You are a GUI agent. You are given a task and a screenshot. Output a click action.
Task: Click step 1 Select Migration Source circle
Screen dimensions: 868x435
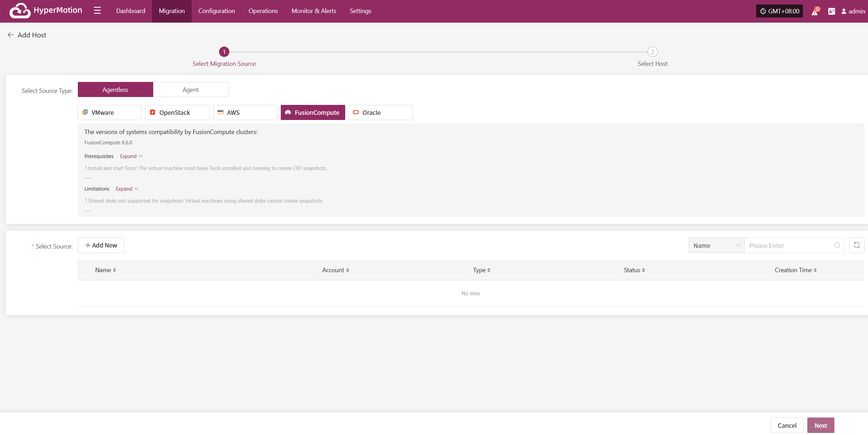(224, 52)
